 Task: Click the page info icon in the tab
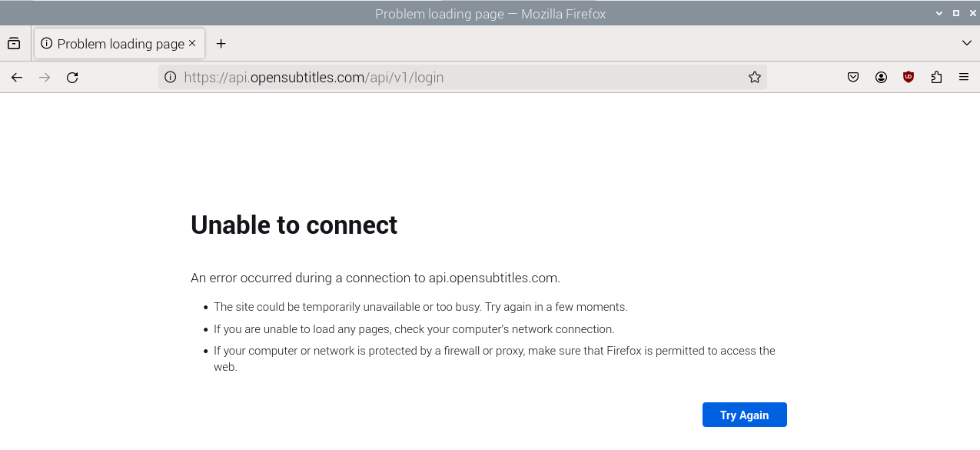(48, 43)
